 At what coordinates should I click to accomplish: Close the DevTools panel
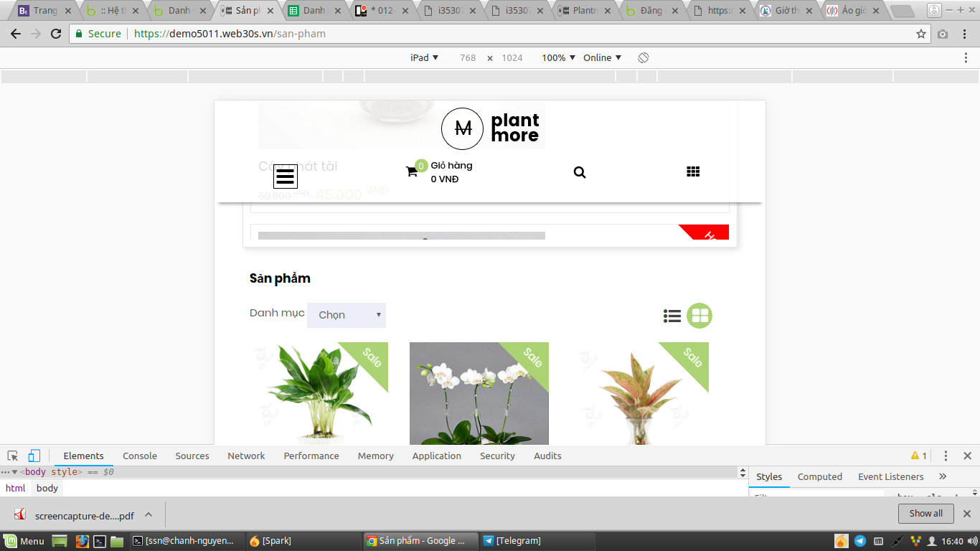pyautogui.click(x=967, y=456)
